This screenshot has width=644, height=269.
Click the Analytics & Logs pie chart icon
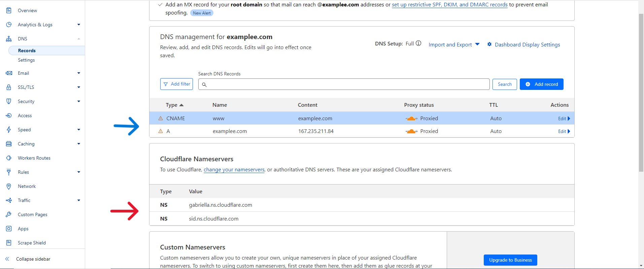pos(9,25)
